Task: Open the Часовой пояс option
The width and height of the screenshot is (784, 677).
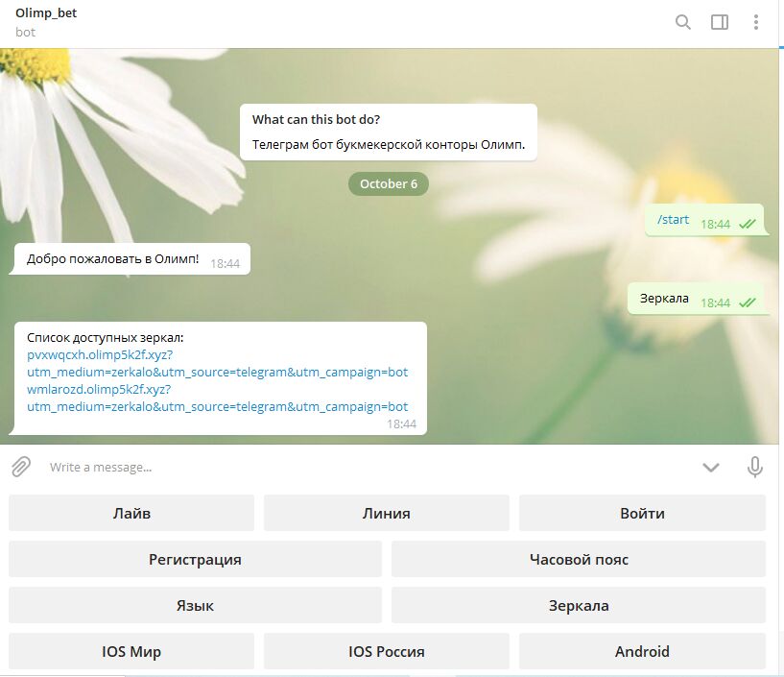Action: 579,559
